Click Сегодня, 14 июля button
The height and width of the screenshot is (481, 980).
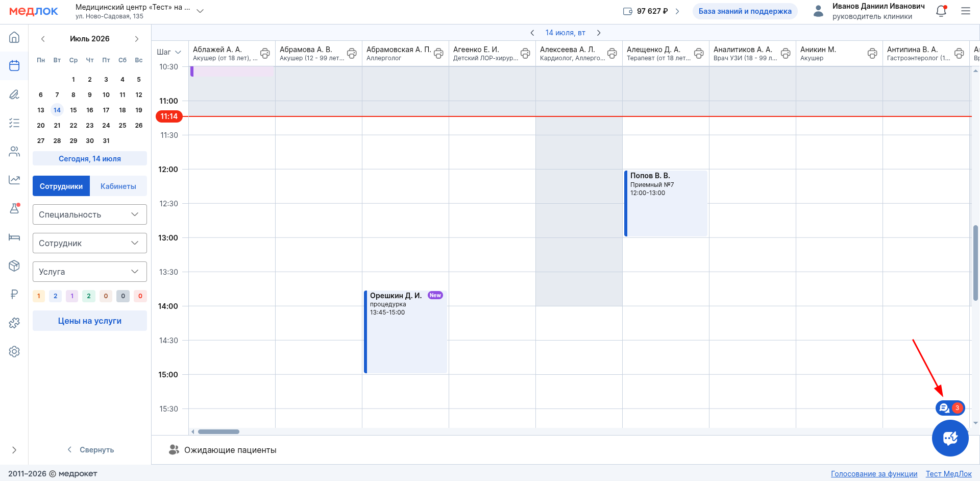[x=90, y=158]
